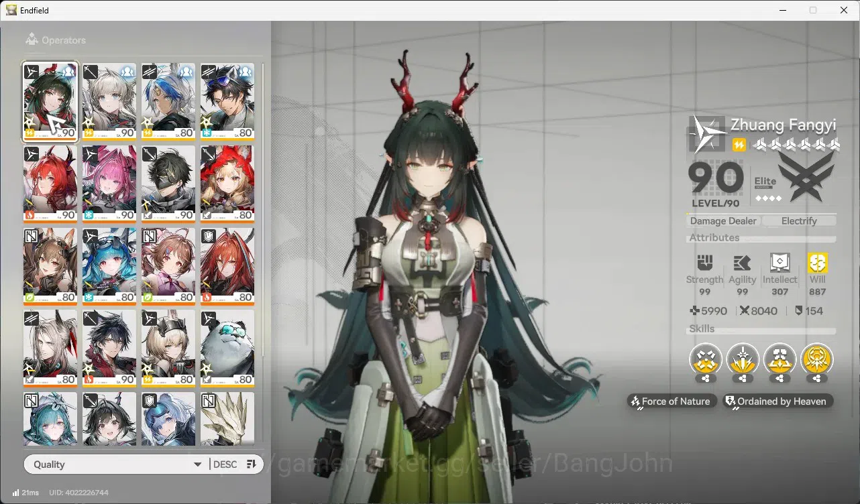Click the node badge under the first skill
860x504 pixels.
coord(706,379)
